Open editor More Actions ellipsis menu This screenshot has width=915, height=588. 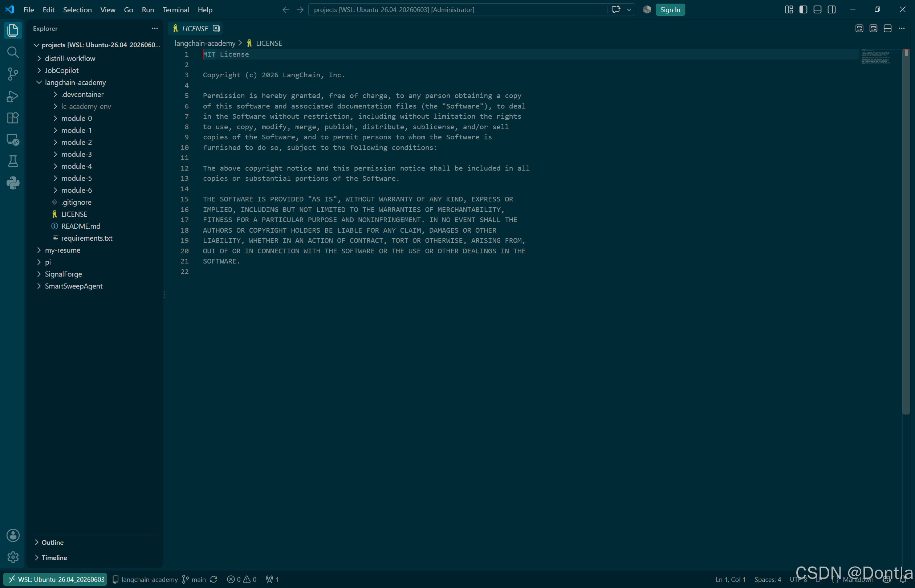coord(902,28)
